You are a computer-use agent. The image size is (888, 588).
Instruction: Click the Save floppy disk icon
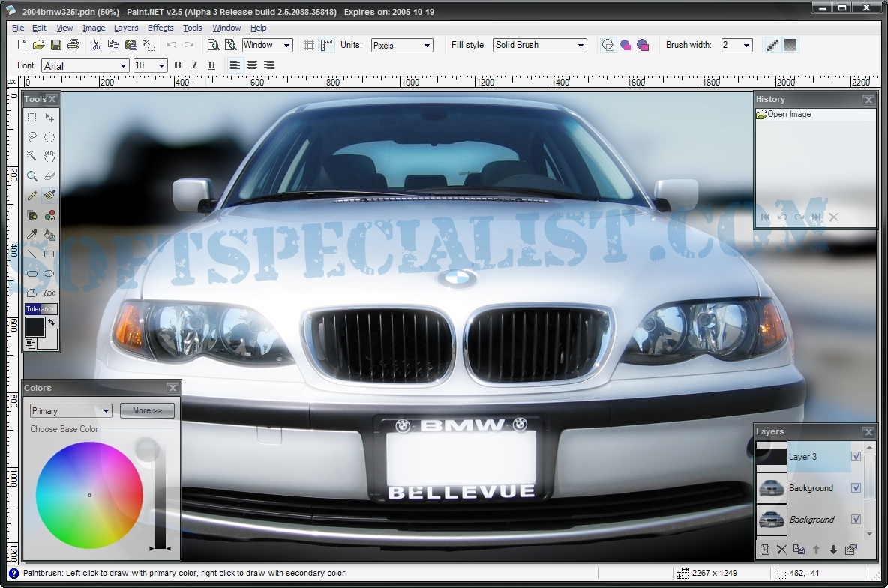pos(56,45)
